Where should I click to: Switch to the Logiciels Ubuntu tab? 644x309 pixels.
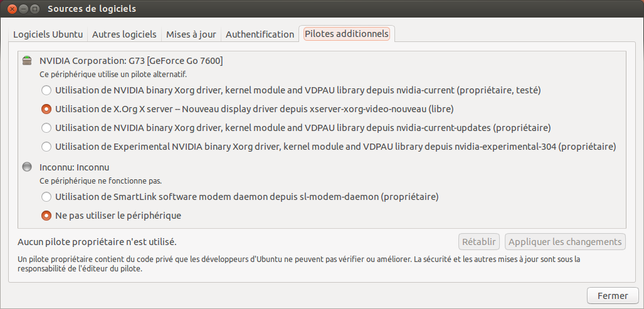coord(48,34)
